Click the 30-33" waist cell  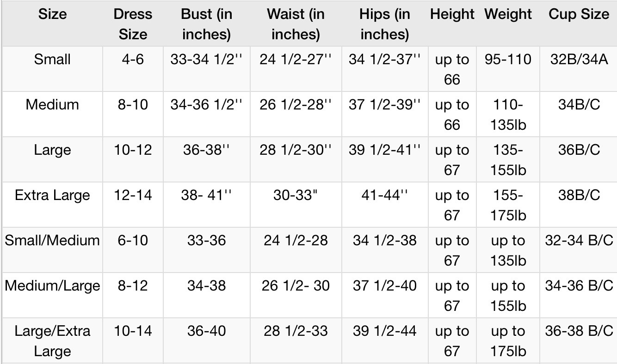(x=296, y=195)
